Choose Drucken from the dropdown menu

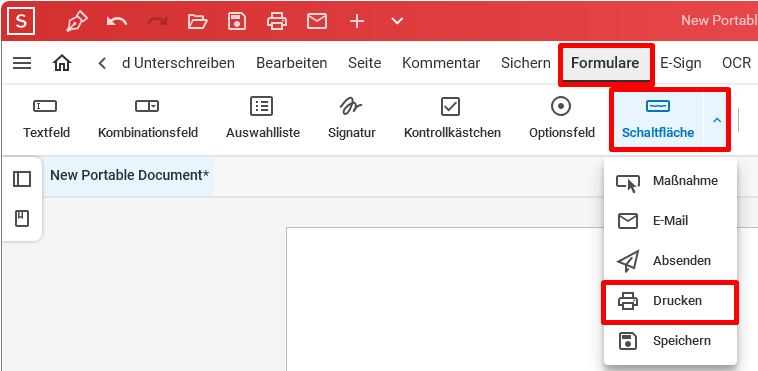pyautogui.click(x=670, y=301)
